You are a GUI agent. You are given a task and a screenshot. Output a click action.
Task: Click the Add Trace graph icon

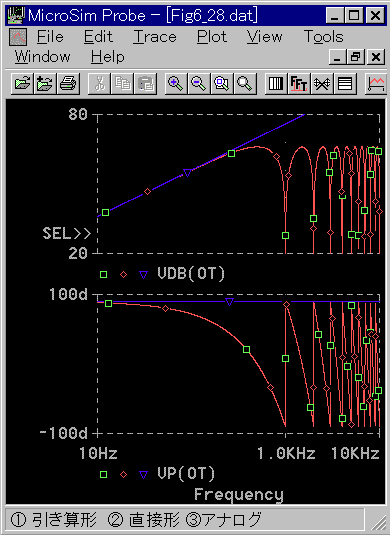375,84
